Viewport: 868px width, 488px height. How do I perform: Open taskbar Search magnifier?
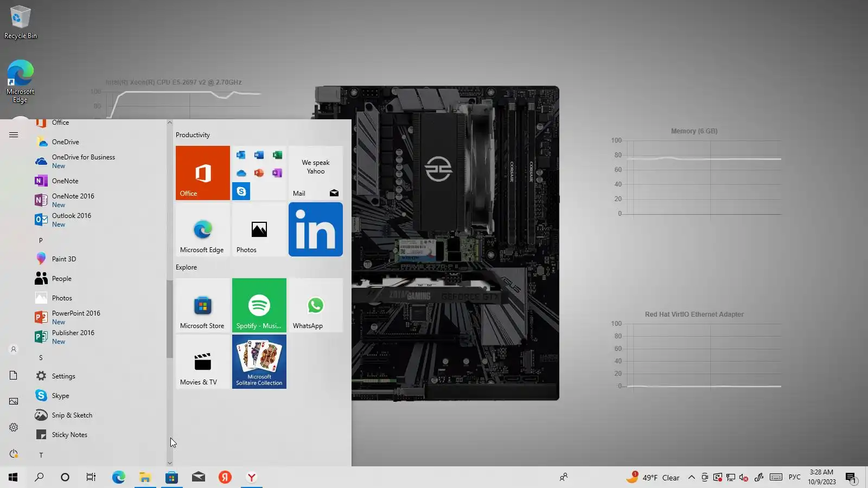tap(39, 477)
